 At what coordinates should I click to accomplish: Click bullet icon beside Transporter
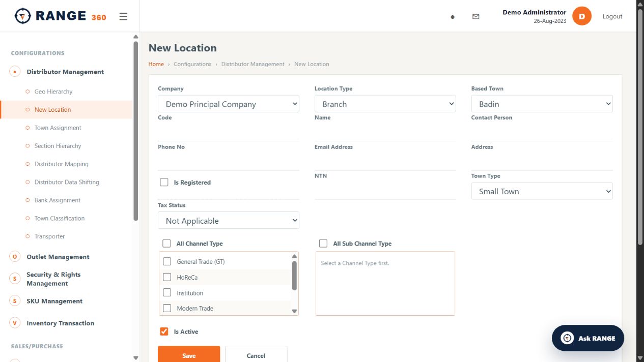point(27,236)
